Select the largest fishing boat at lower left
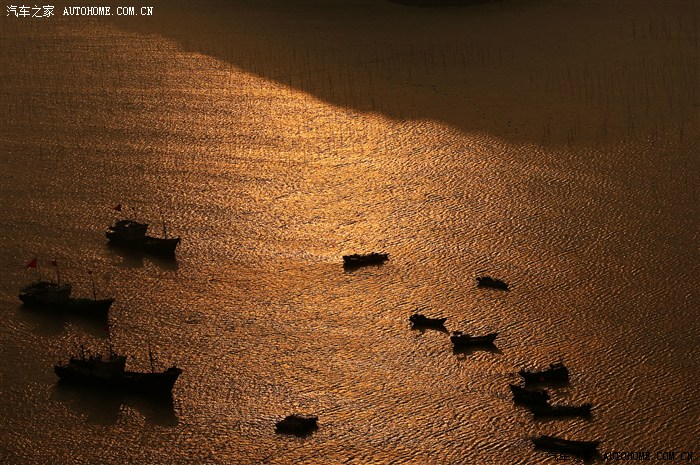 pyautogui.click(x=117, y=374)
